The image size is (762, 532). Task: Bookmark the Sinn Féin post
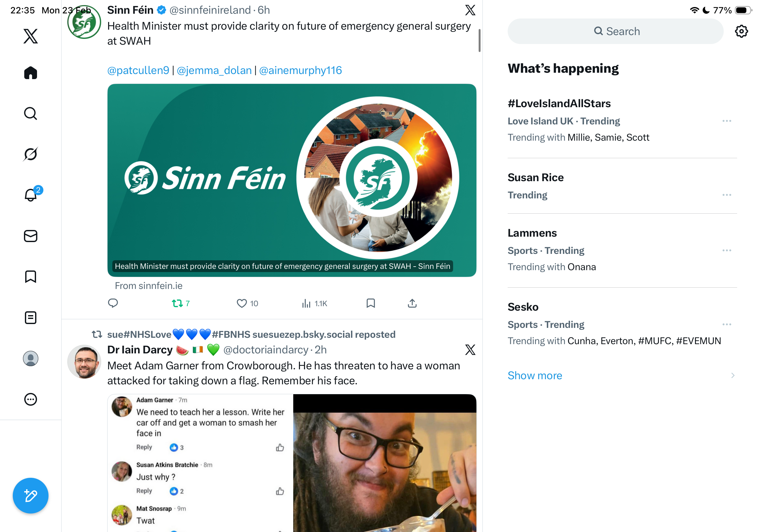370,303
